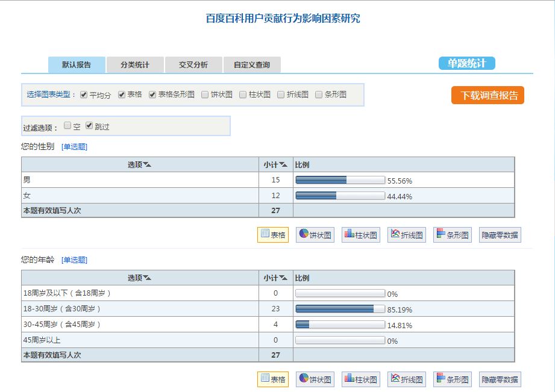Enable the 饼状图 chart type checkbox
The width and height of the screenshot is (555, 392).
point(205,95)
